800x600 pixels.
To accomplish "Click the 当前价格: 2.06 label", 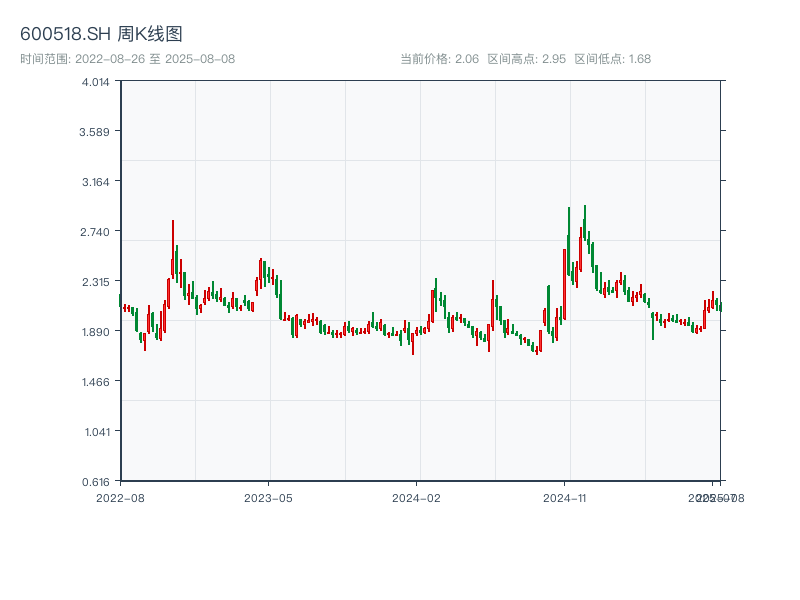I will 439,59.
